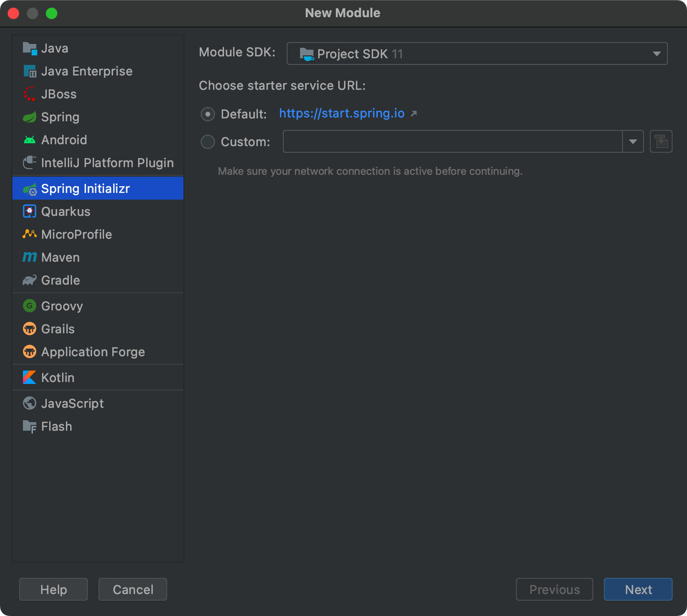Image resolution: width=687 pixels, height=616 pixels.
Task: Click the Grails icon
Action: (x=30, y=329)
